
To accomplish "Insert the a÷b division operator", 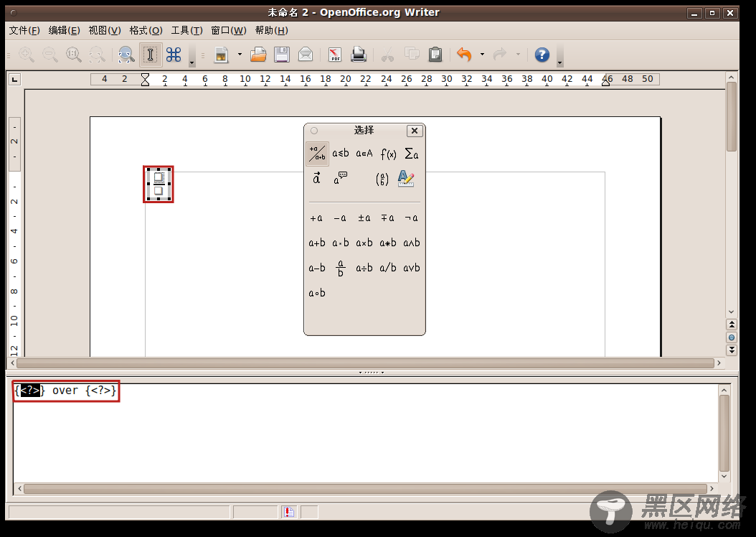I will pos(364,268).
